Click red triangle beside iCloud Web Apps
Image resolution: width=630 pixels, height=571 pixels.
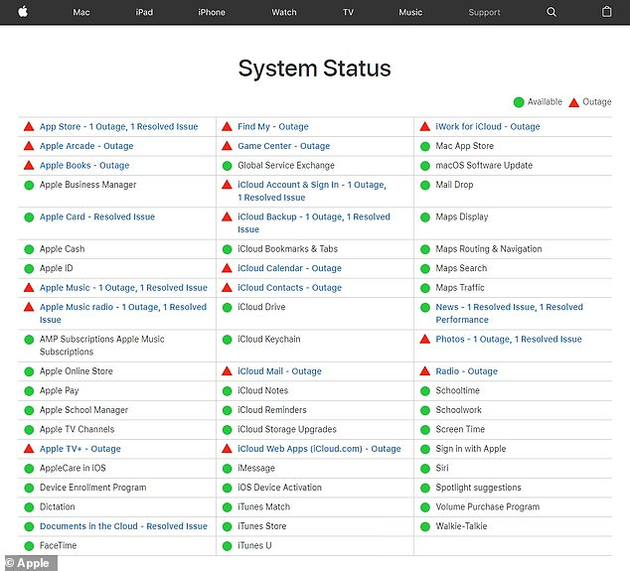227,448
